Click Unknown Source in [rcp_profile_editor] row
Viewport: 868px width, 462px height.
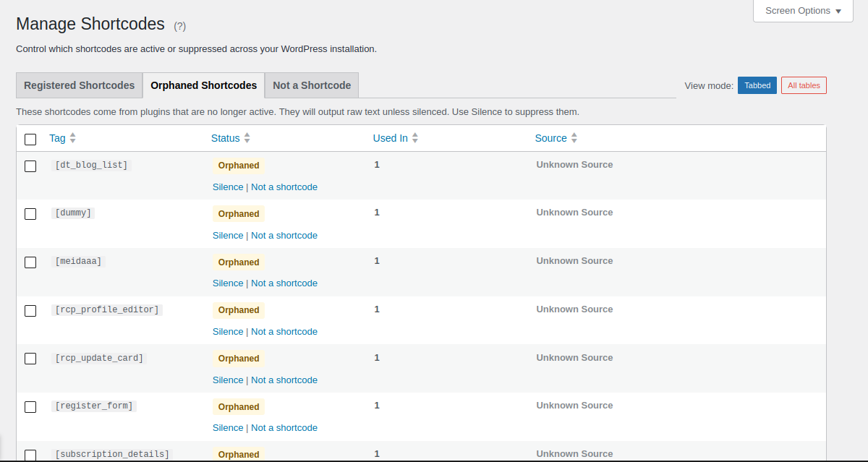coord(574,309)
